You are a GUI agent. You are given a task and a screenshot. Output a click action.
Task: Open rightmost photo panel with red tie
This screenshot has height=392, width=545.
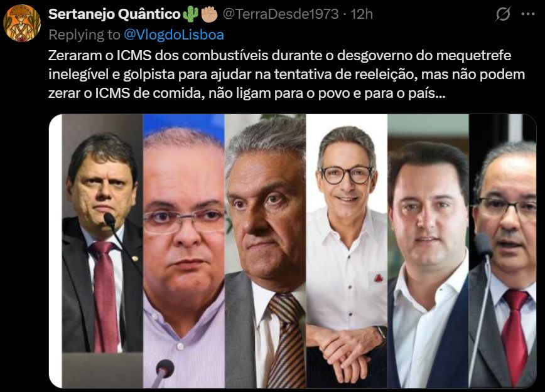(502, 251)
